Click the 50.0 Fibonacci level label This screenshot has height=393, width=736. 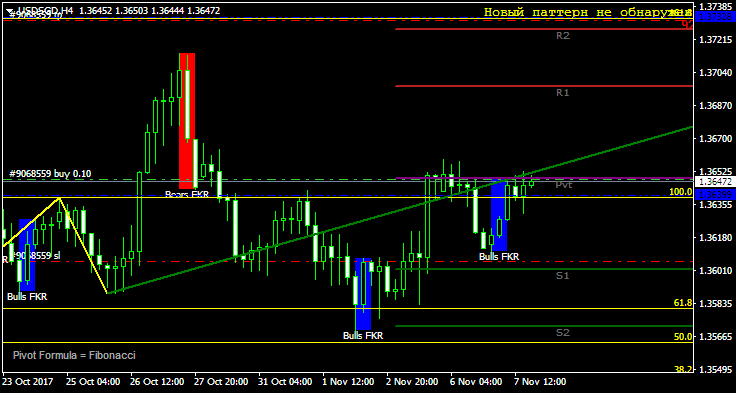(683, 337)
